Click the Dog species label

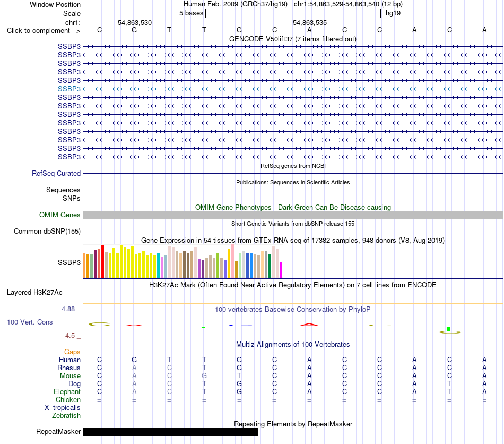(74, 384)
